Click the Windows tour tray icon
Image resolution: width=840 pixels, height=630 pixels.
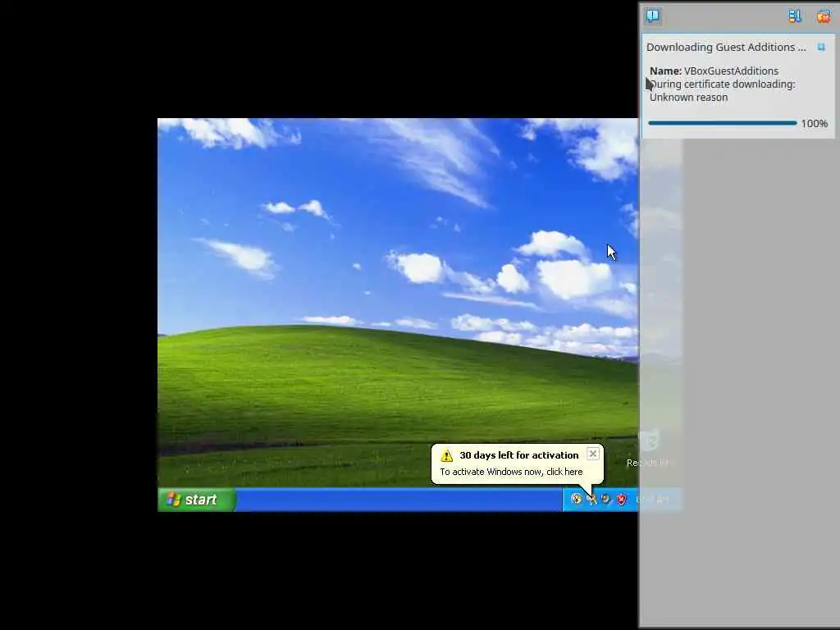pos(576,500)
